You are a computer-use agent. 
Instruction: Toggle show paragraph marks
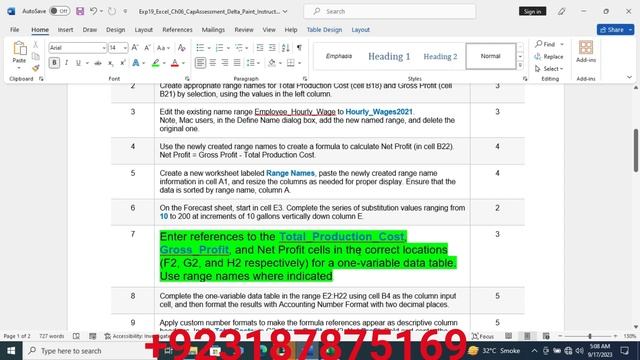(299, 48)
